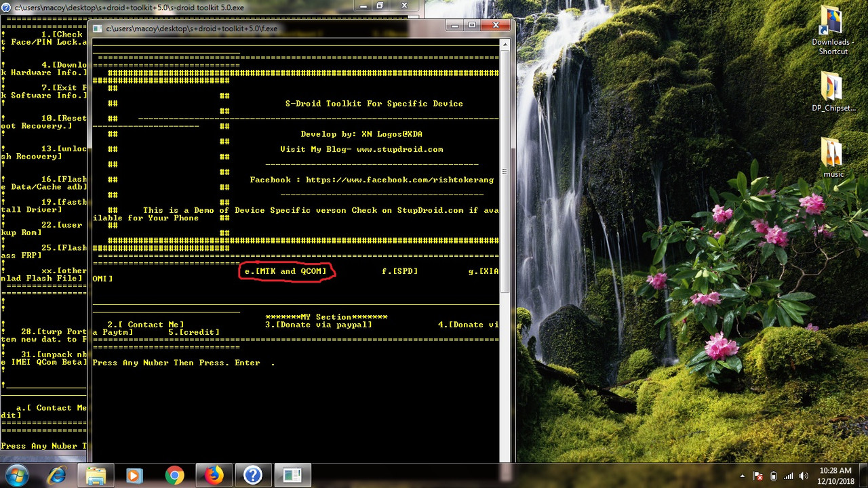Select the S-Droid Toolkit question-mark taskbar button
The width and height of the screenshot is (868, 488).
pyautogui.click(x=253, y=476)
